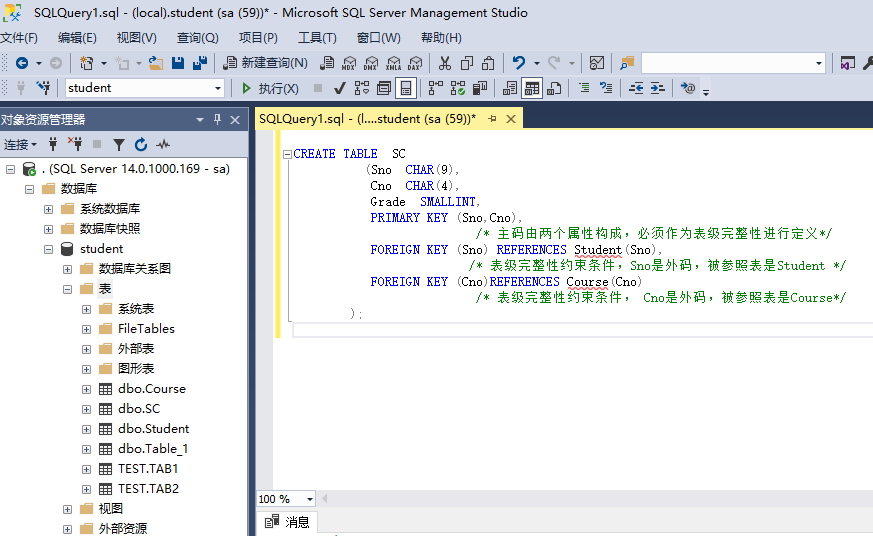Pin the SQLQuery1.sql tab
873x536 pixels.
[492, 119]
